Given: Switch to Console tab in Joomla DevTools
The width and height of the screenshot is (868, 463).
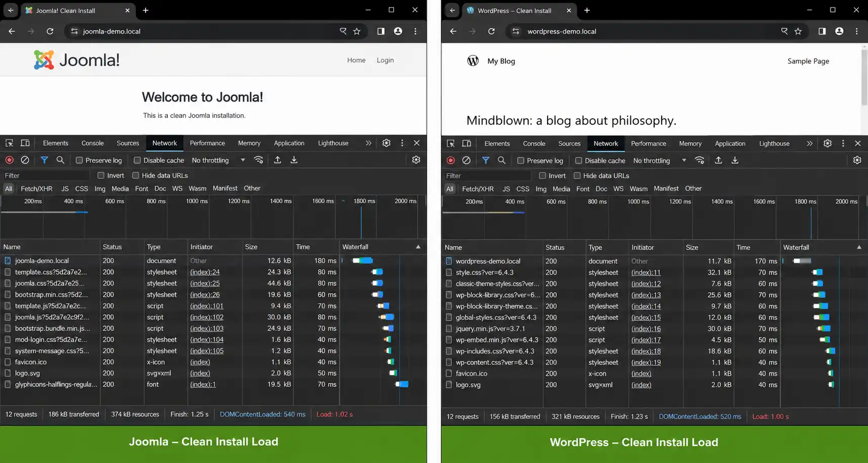Looking at the screenshot, I should click(x=93, y=143).
